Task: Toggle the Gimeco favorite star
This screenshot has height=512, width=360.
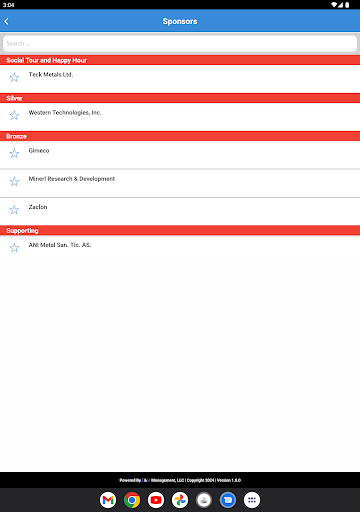Action: pos(14,154)
